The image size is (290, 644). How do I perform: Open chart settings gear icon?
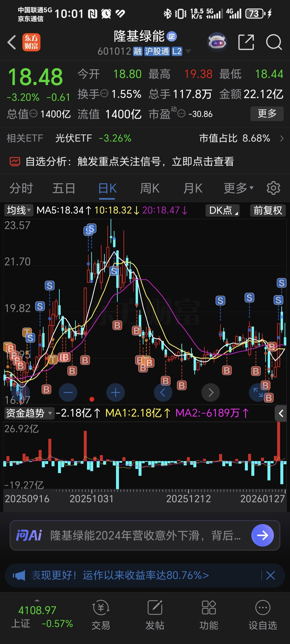273,188
